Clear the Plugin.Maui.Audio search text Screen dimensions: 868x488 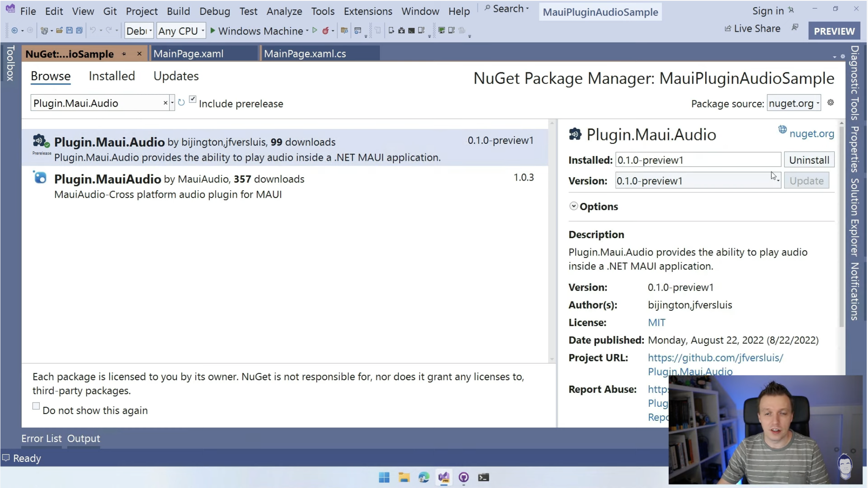[165, 103]
